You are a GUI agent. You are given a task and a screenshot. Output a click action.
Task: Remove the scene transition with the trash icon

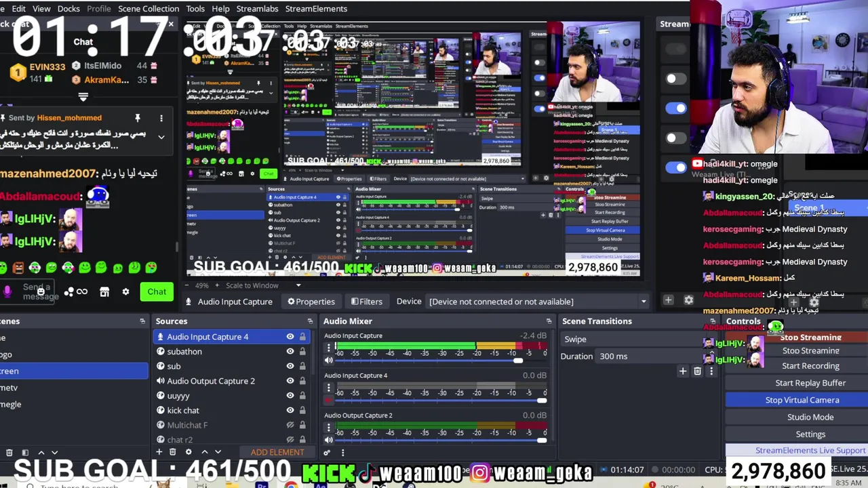point(697,371)
